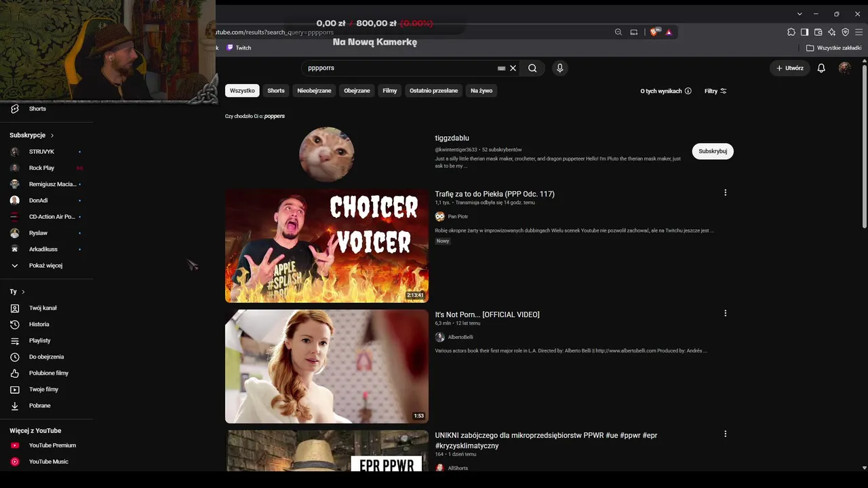Open the O tych wynikach info
Image resolution: width=868 pixels, height=488 pixels.
(x=666, y=91)
